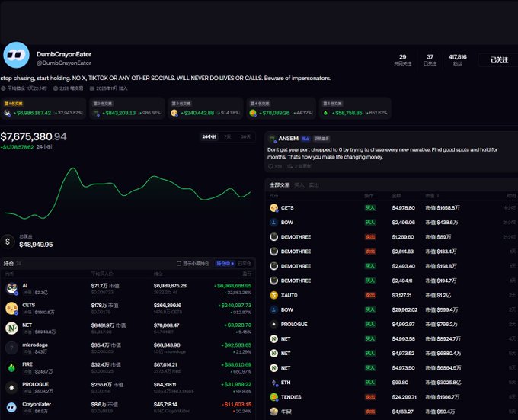518x420 pixels.
Task: Click the 牛鼠 token icon
Action: tap(274, 412)
